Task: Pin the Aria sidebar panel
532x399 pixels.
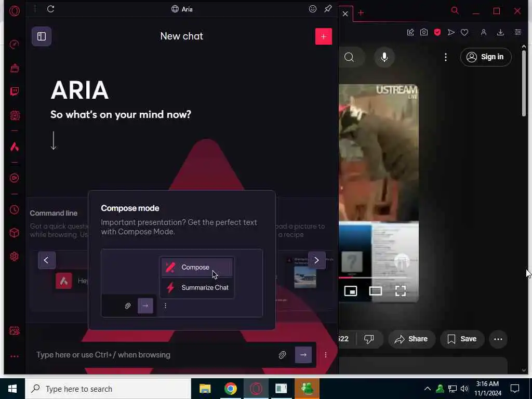Action: click(x=328, y=9)
